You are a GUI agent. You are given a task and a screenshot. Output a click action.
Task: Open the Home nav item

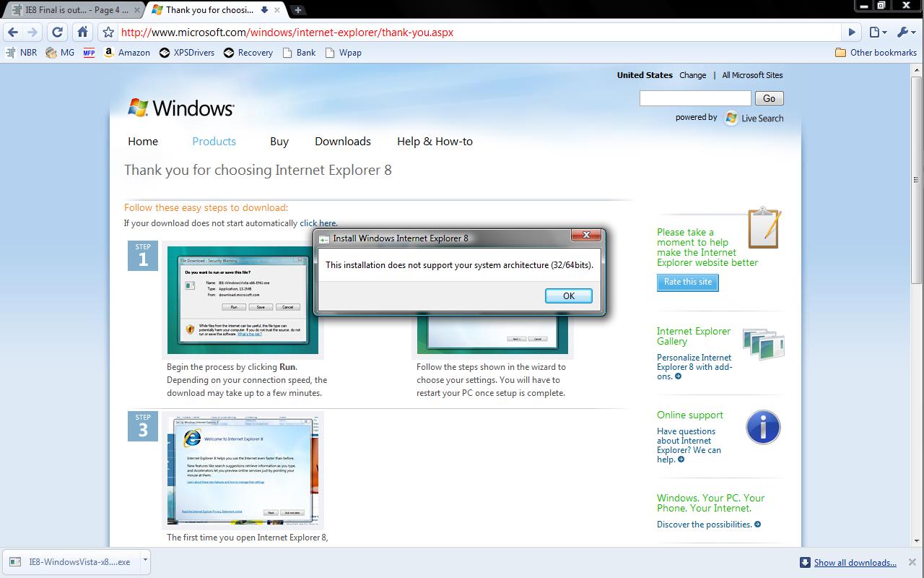pyautogui.click(x=143, y=142)
